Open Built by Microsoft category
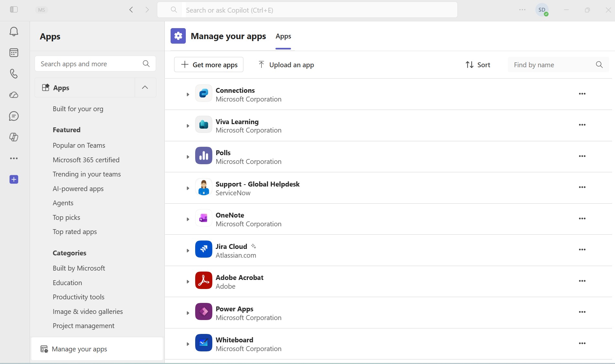Image resolution: width=615 pixels, height=364 pixels. coord(79,268)
